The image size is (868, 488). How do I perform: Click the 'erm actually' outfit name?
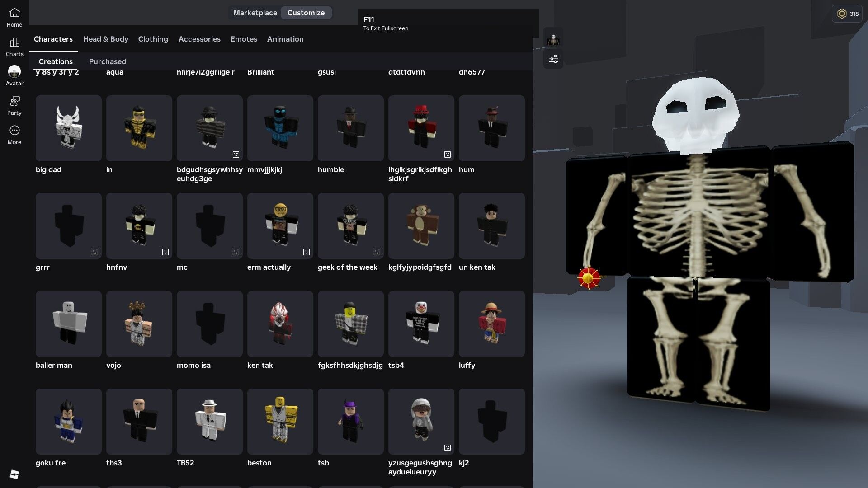(x=269, y=267)
